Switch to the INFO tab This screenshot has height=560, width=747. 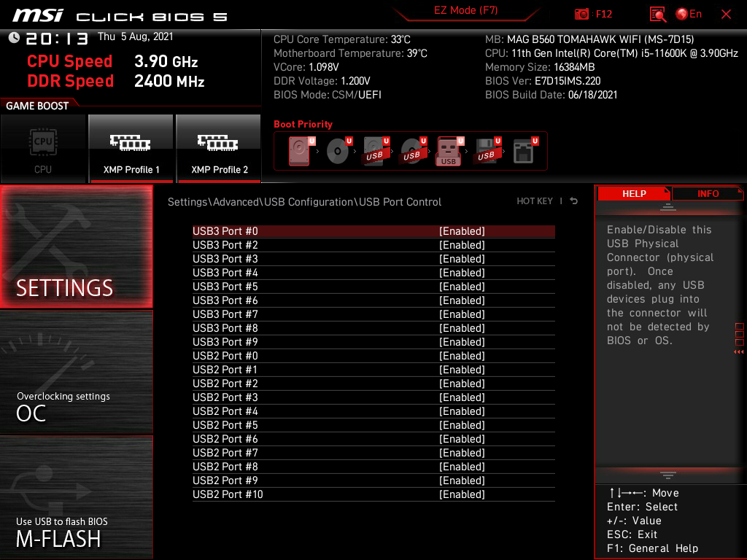click(x=708, y=194)
